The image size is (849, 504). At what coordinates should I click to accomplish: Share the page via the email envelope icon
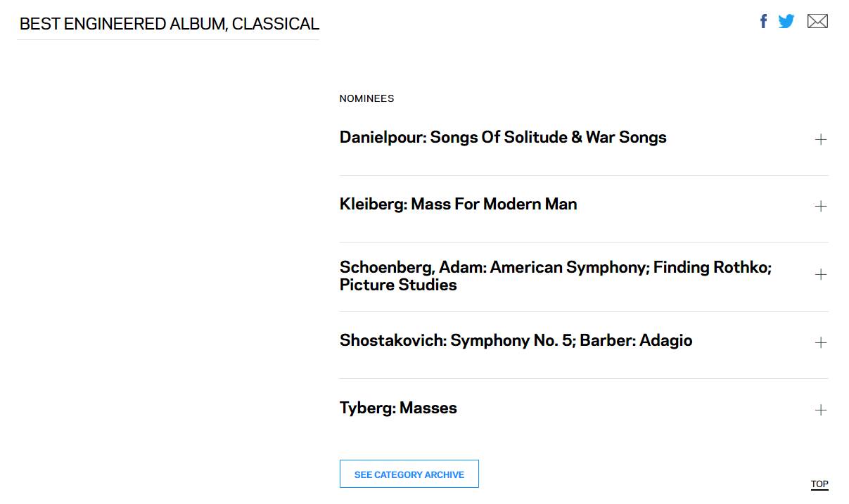[x=817, y=21]
